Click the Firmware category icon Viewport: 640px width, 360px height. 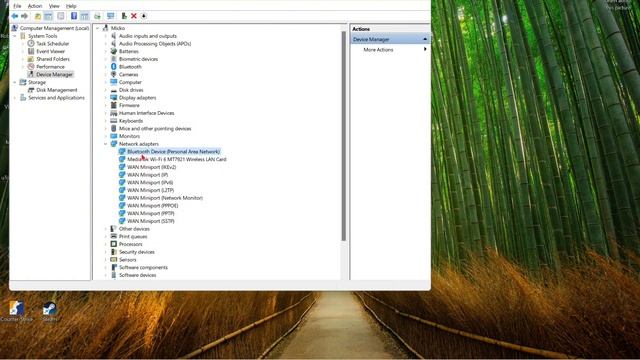[x=113, y=105]
